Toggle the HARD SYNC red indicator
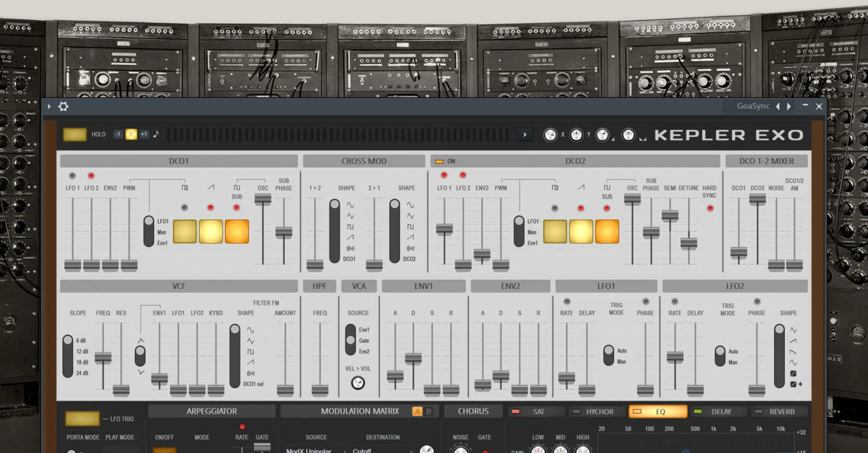Viewport: 868px width, 453px height. pos(710,209)
